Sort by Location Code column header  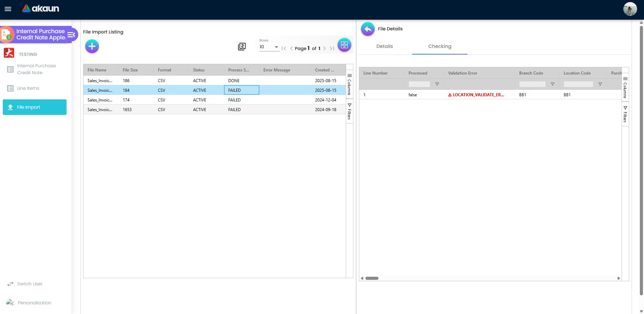point(577,73)
